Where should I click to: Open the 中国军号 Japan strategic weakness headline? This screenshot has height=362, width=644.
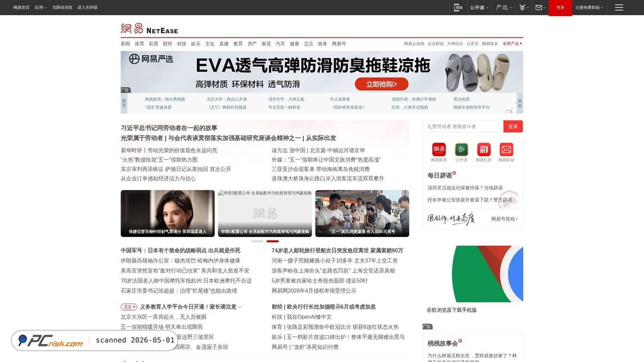pos(180,250)
